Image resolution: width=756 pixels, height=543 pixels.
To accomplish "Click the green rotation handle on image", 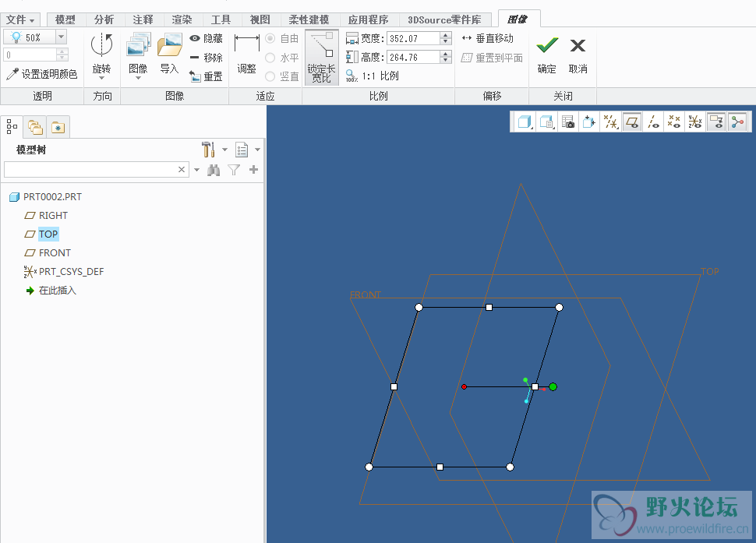I will [553, 386].
